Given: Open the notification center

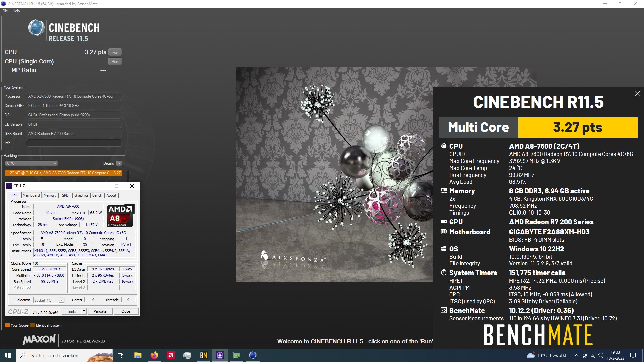Looking at the screenshot, I should [x=633, y=355].
